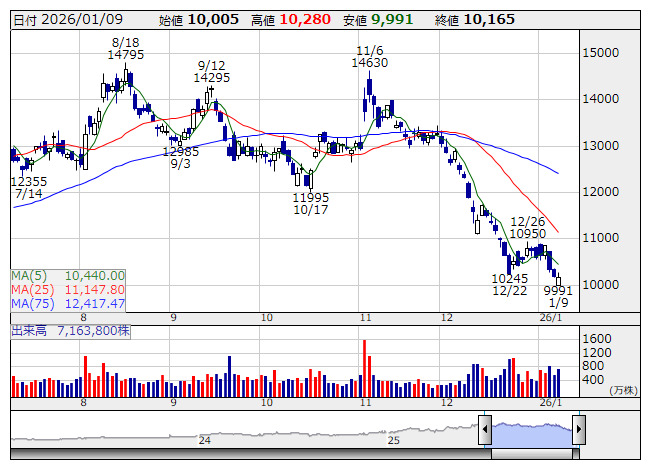Select the 12355 7/14 low label
This screenshot has height=470, width=653.
coord(29,187)
